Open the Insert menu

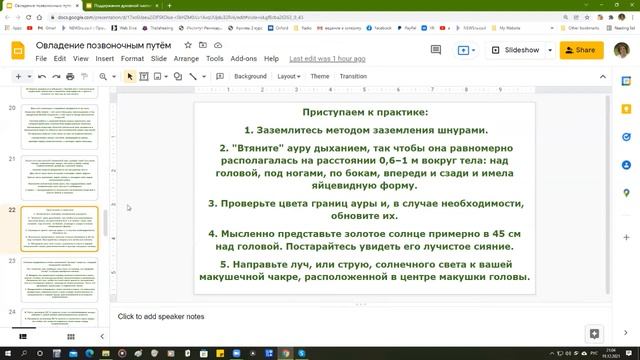click(104, 59)
